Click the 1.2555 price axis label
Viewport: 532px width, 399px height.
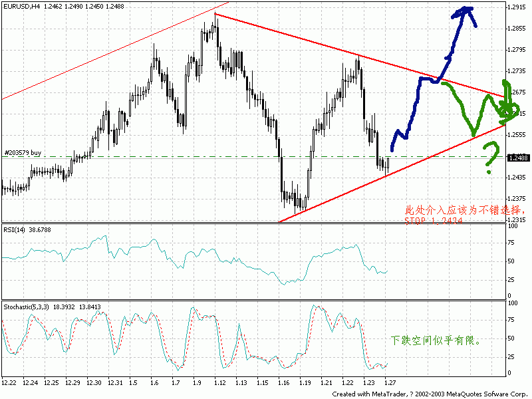pos(517,135)
